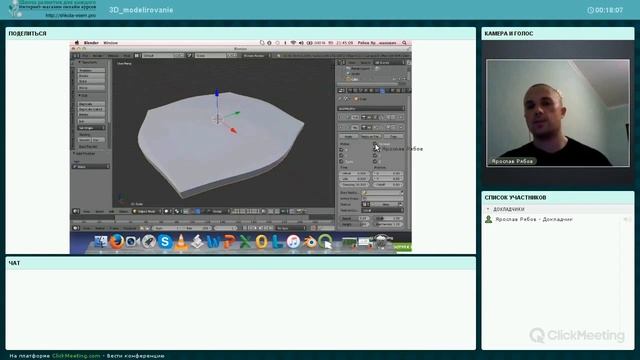Open Lync from the dock

(x=277, y=242)
